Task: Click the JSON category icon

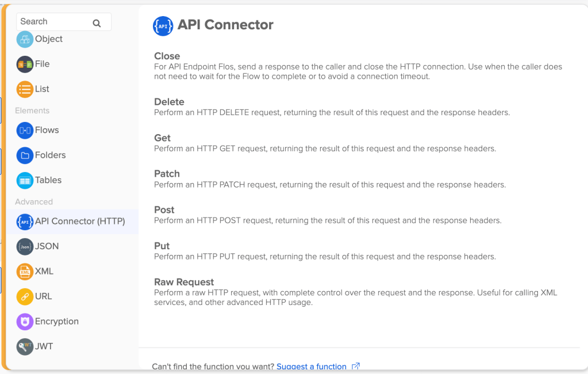Action: (25, 246)
